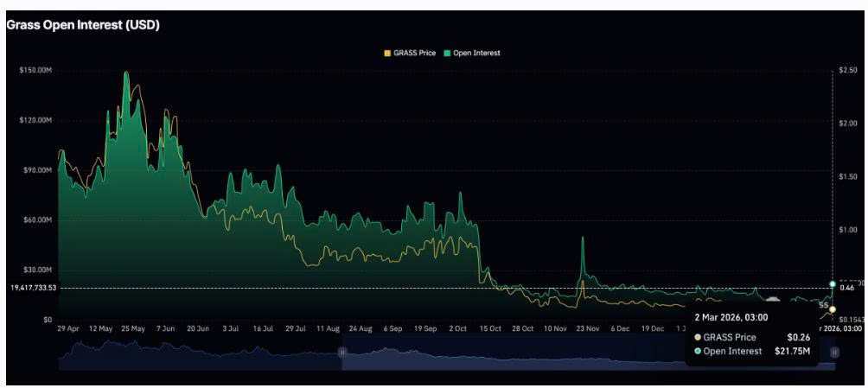The width and height of the screenshot is (868, 388).
Task: Click the Grass Open Interest (USD) title
Action: (83, 25)
